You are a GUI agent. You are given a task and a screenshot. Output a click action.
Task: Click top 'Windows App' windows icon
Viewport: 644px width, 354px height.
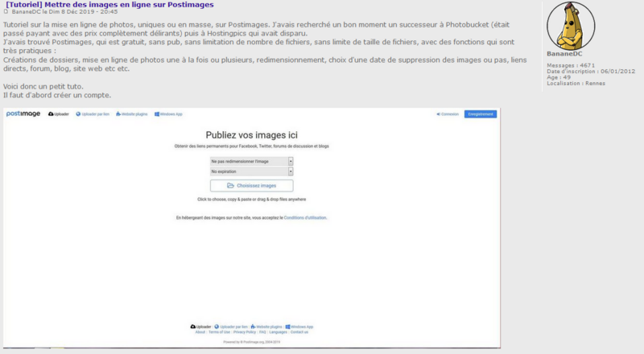pos(157,114)
